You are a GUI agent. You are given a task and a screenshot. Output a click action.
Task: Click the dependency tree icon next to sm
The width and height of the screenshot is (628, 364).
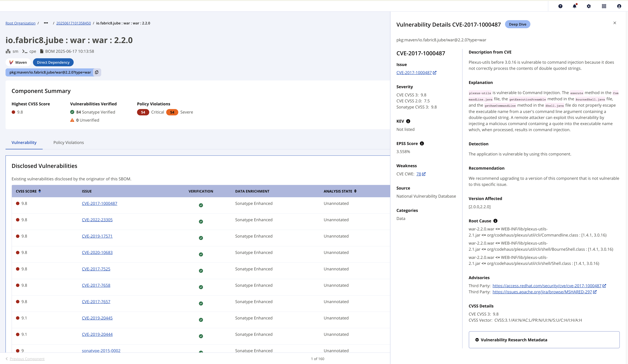tap(8, 51)
